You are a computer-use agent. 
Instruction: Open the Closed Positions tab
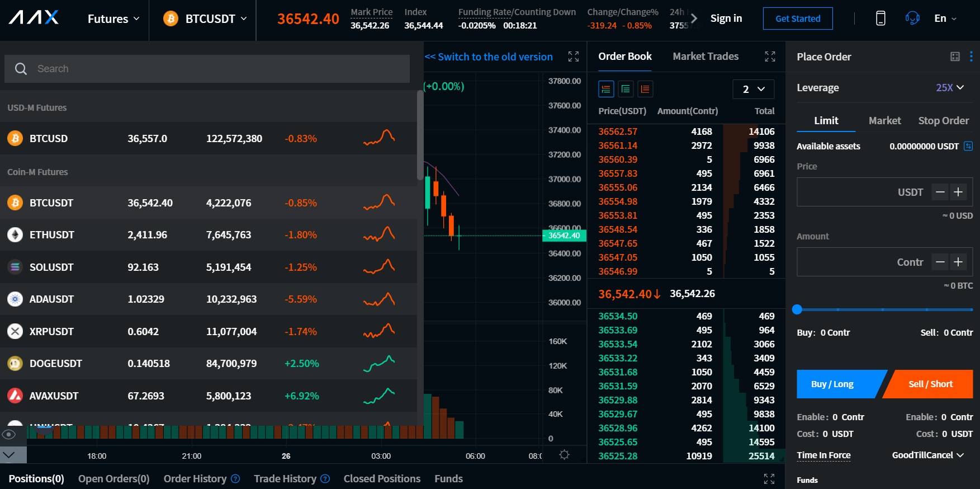[382, 478]
